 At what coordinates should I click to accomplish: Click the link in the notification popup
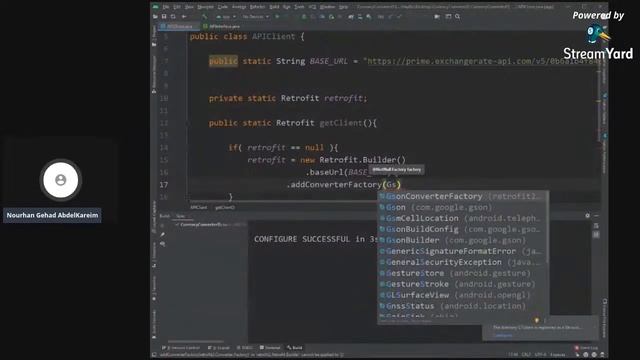[503, 336]
